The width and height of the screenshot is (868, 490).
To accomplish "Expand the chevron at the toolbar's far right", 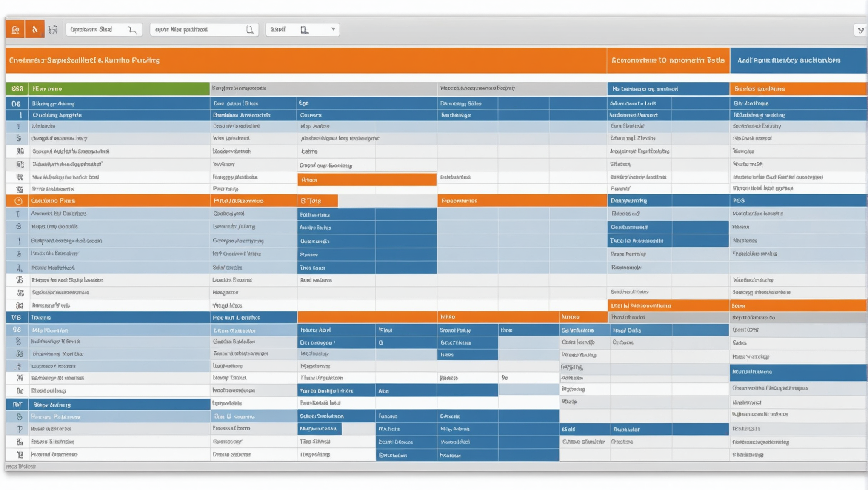I will click(860, 30).
